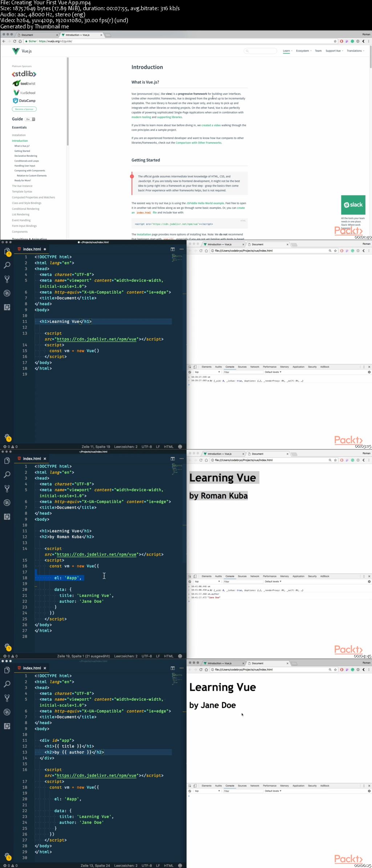Image resolution: width=372 pixels, height=868 pixels.
Task: Split the editor in the 00:06:25 frame
Action: click(x=173, y=668)
